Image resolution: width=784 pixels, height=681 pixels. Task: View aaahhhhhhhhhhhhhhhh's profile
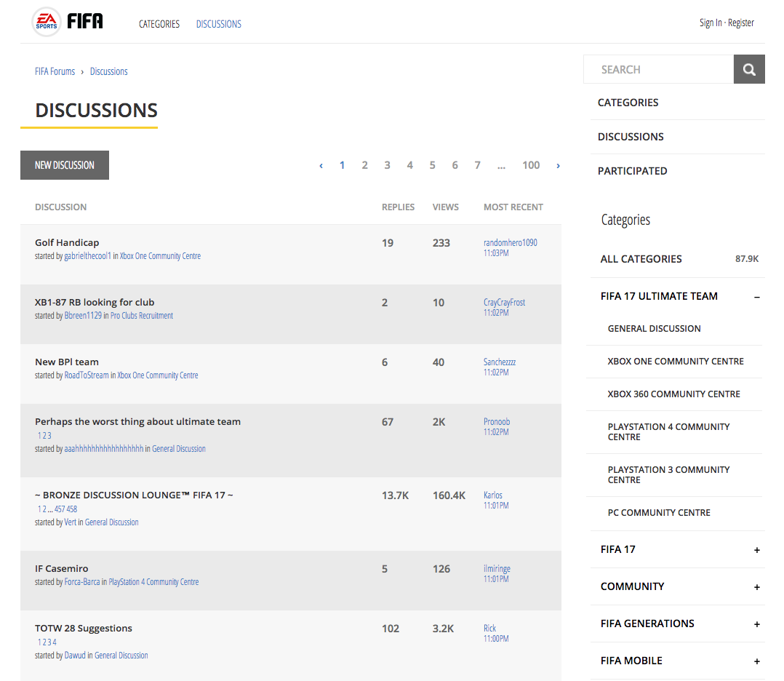point(104,448)
